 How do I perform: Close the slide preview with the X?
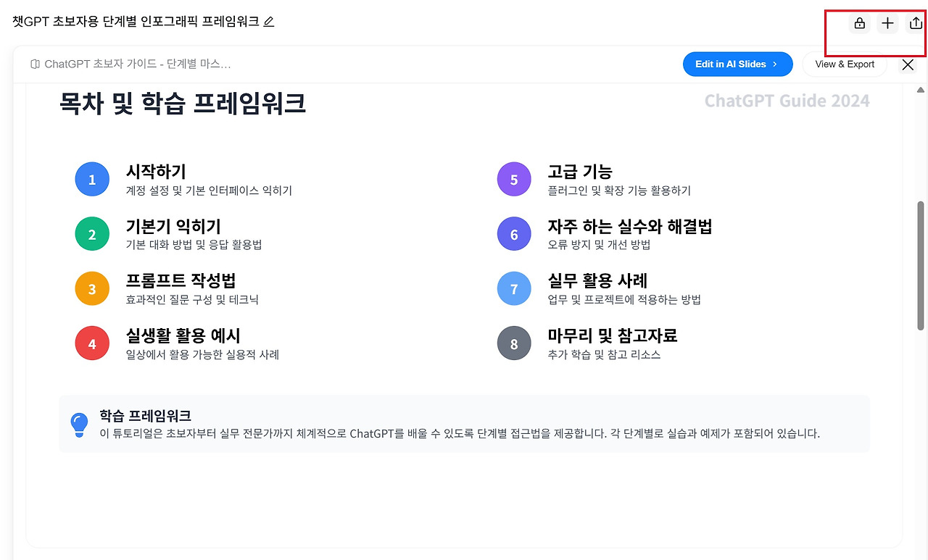[x=908, y=64]
